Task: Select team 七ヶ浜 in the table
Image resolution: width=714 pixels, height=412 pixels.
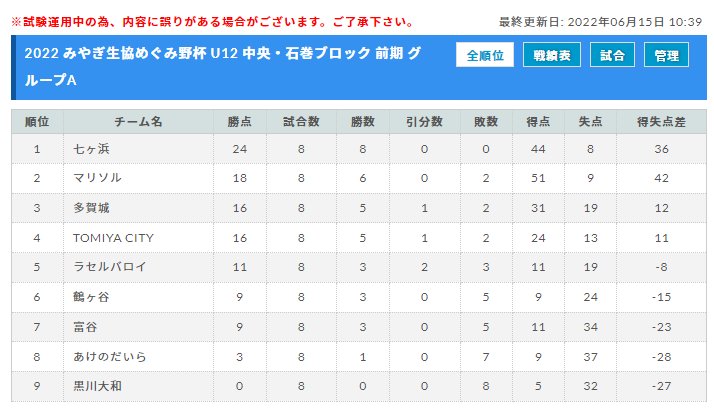Action: point(92,149)
